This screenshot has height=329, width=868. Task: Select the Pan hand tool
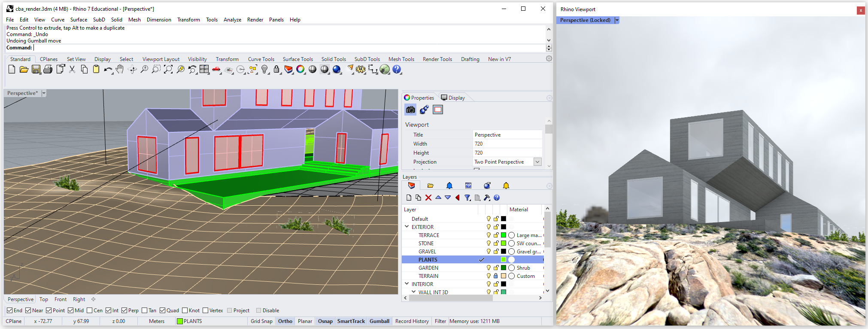click(x=120, y=70)
